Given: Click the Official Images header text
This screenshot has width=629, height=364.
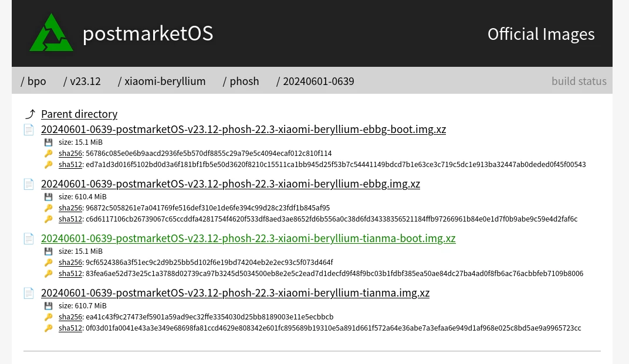Looking at the screenshot, I should pyautogui.click(x=541, y=34).
